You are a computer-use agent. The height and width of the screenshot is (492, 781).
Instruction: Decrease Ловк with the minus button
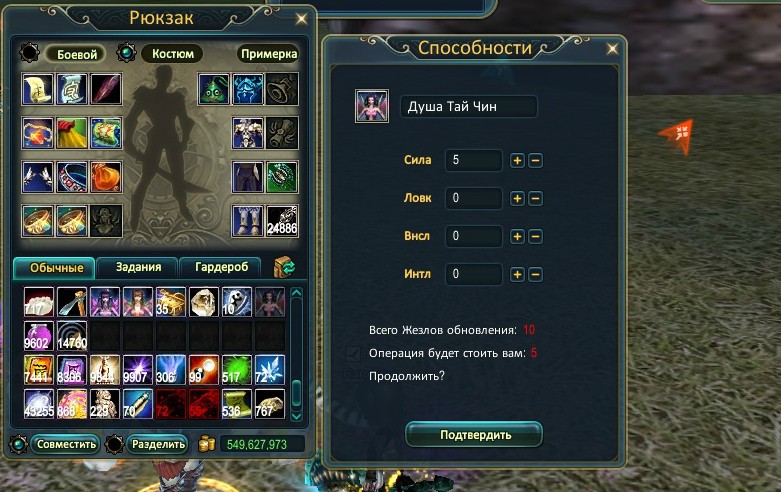pos(535,198)
